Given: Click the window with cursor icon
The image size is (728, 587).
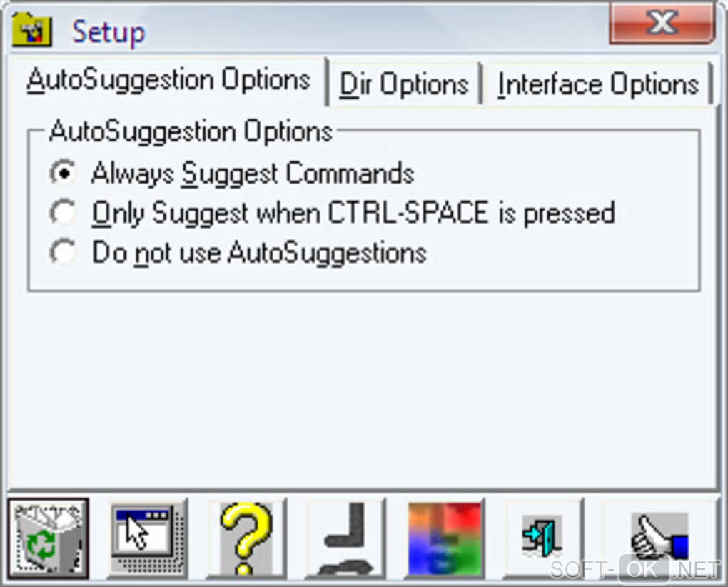Looking at the screenshot, I should (x=148, y=538).
